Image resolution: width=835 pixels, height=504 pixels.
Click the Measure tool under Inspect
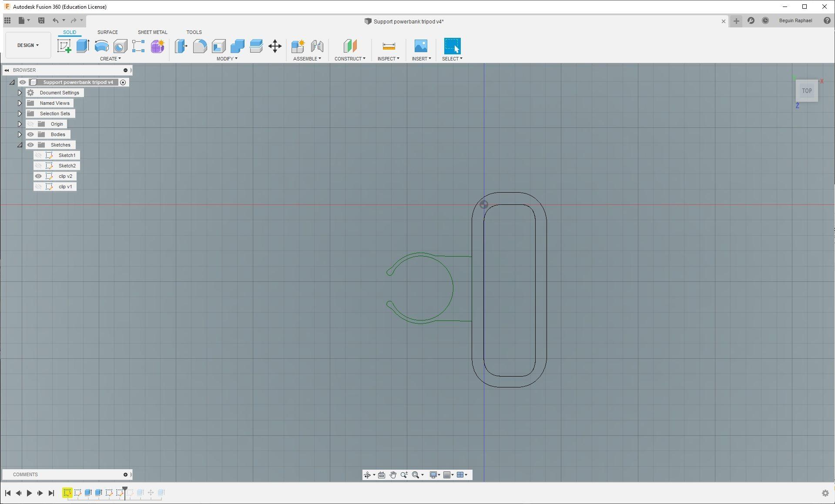(x=389, y=46)
